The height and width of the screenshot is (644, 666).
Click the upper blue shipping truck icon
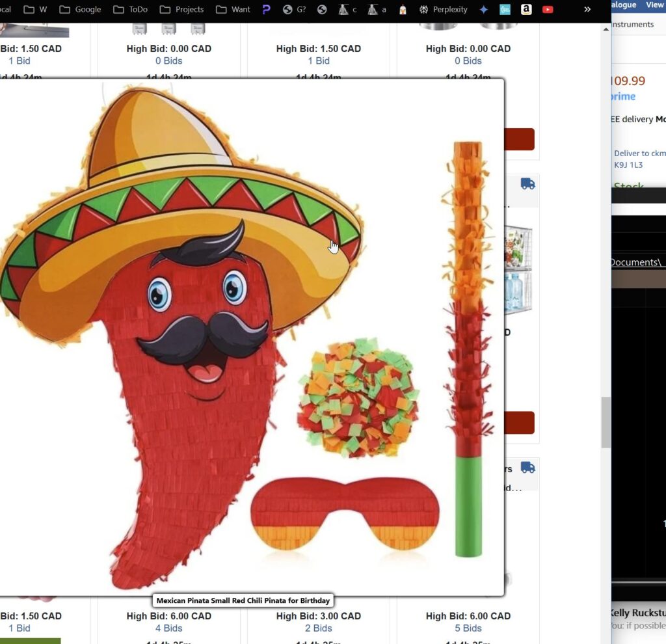click(527, 184)
